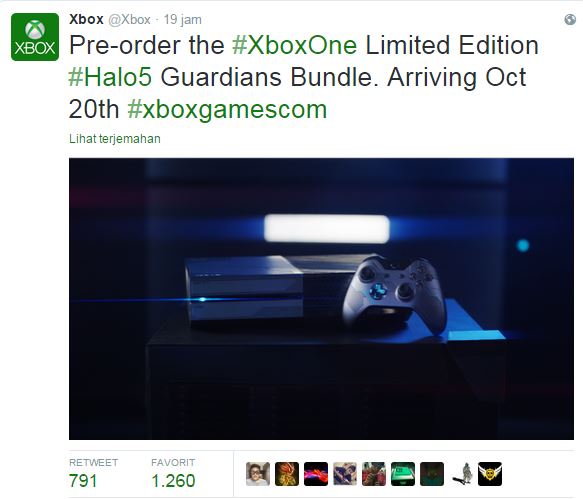Open the Xbox account name link
The image size is (583, 499).
pyautogui.click(x=86, y=19)
